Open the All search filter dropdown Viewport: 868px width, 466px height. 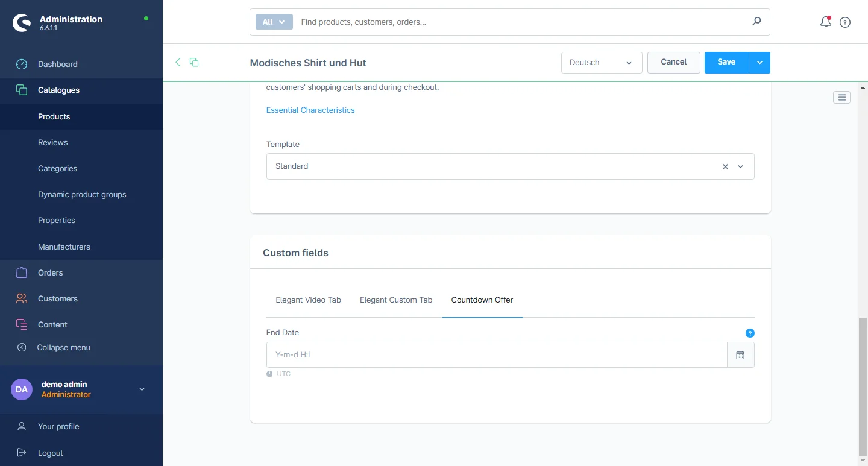(x=274, y=22)
